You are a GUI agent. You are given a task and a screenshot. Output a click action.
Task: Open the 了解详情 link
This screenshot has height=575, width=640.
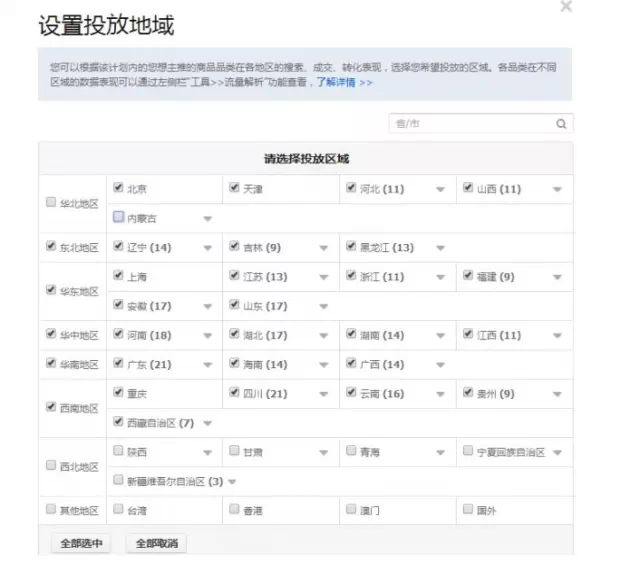pos(344,82)
